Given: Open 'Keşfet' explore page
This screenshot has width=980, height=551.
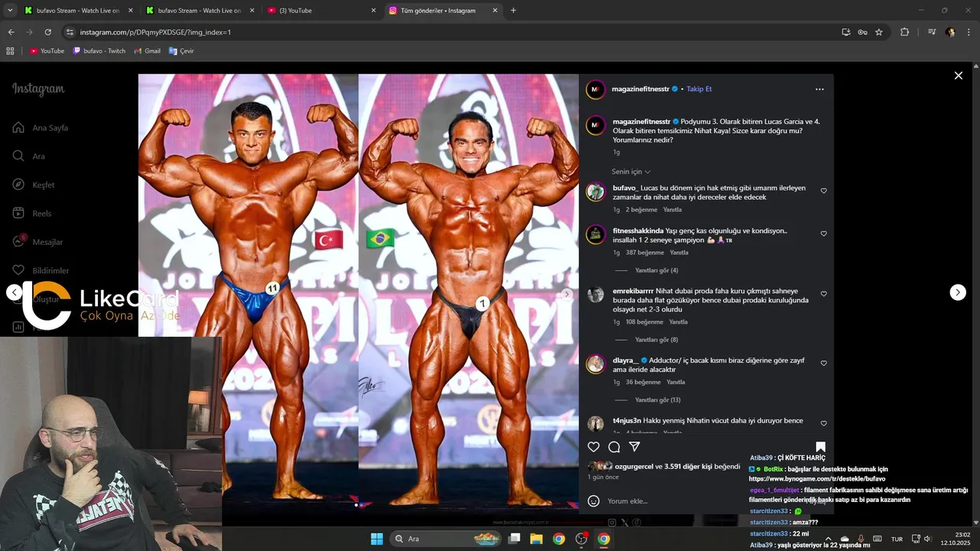Looking at the screenshot, I should pos(34,184).
